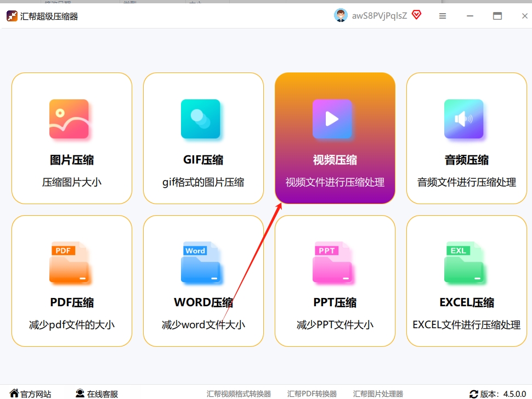Select the PPT压缩 card title

coord(335,302)
